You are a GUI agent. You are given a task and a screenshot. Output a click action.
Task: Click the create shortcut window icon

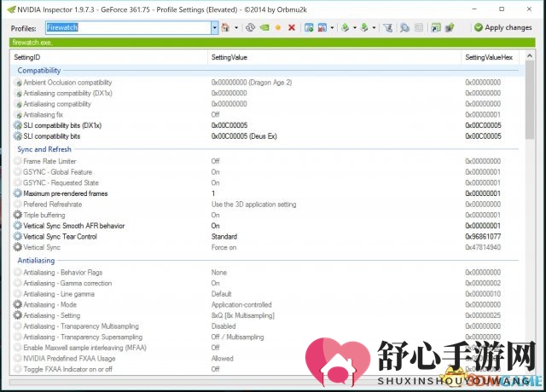436,27
